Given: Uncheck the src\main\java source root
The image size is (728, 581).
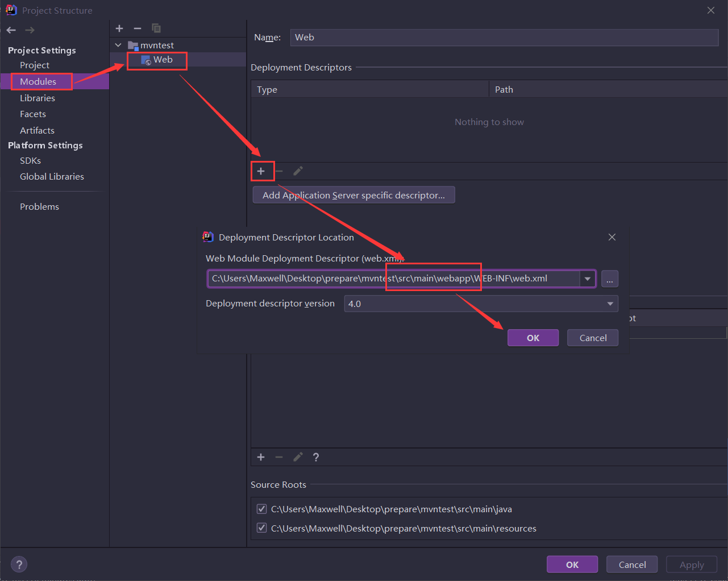Looking at the screenshot, I should [x=262, y=509].
